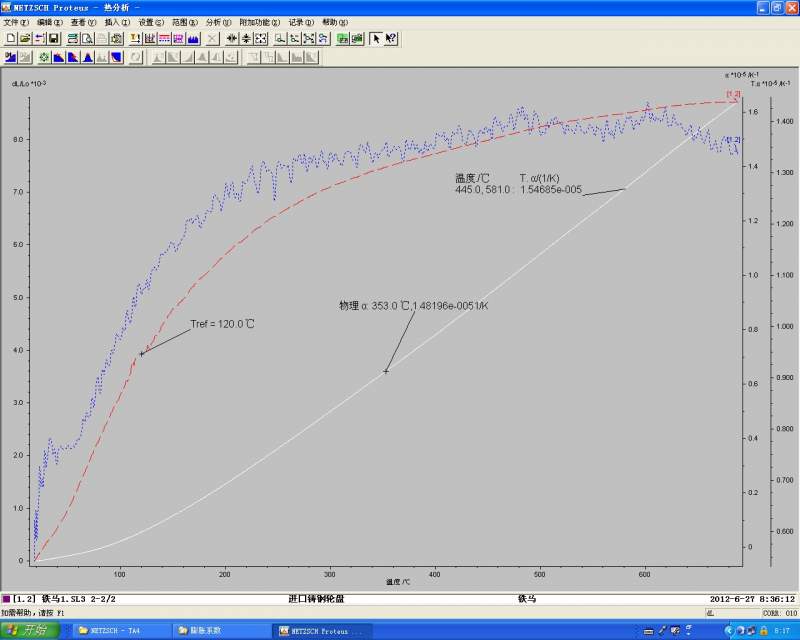Open the 设置 (Settings) menu
Viewport: 800px width, 640px height.
(x=151, y=22)
